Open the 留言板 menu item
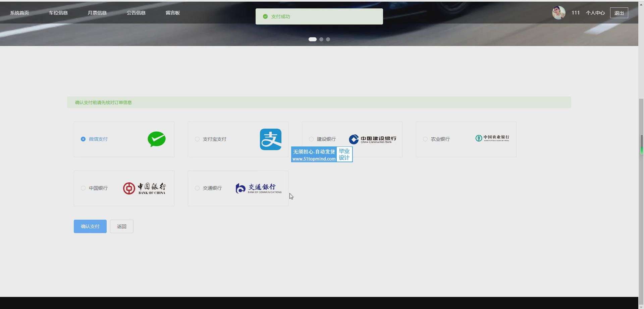Viewport: 644px width, 309px height. 173,13
